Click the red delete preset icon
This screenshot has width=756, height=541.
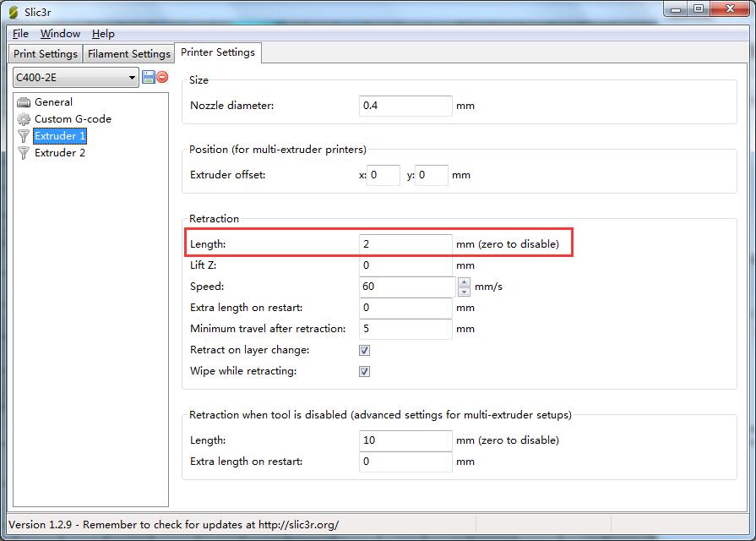[162, 77]
